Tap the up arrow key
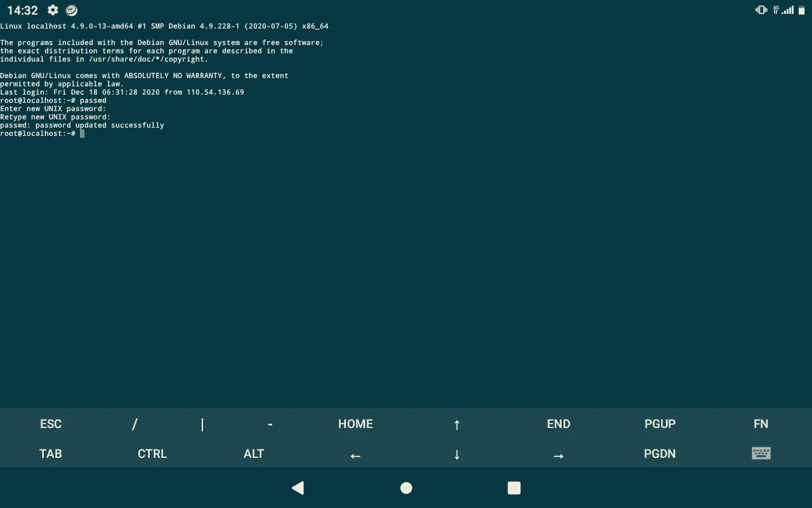 point(457,424)
